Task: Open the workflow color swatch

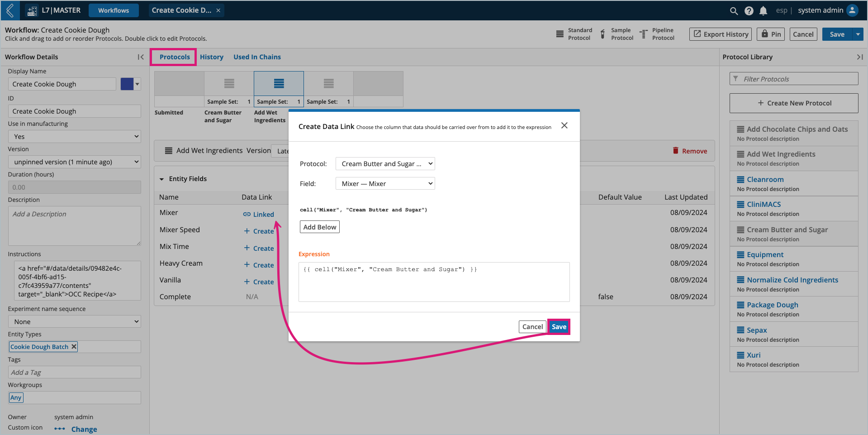Action: [127, 84]
